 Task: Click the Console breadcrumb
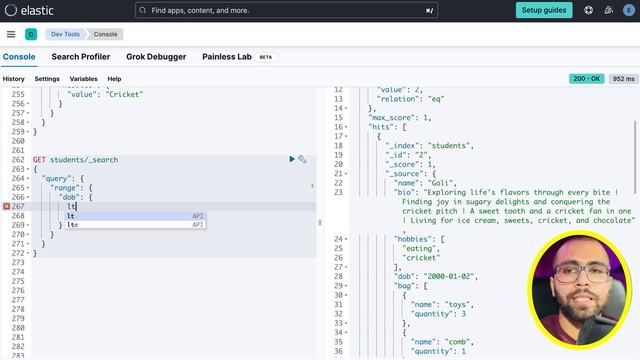(105, 34)
